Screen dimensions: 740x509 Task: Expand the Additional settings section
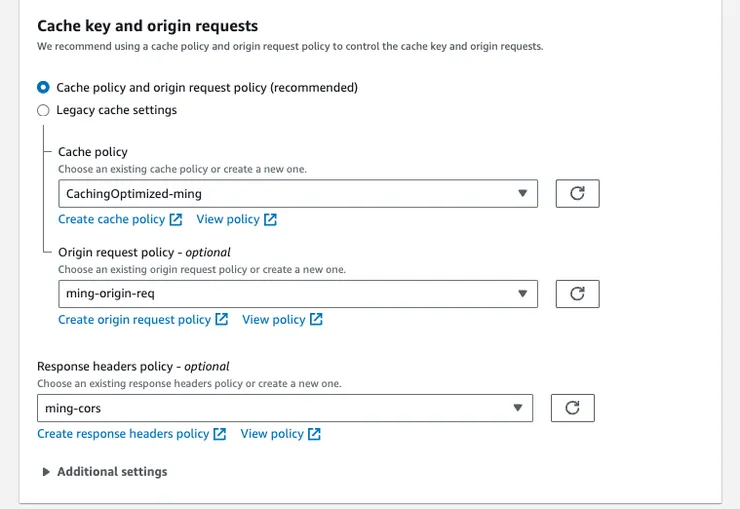pos(104,471)
